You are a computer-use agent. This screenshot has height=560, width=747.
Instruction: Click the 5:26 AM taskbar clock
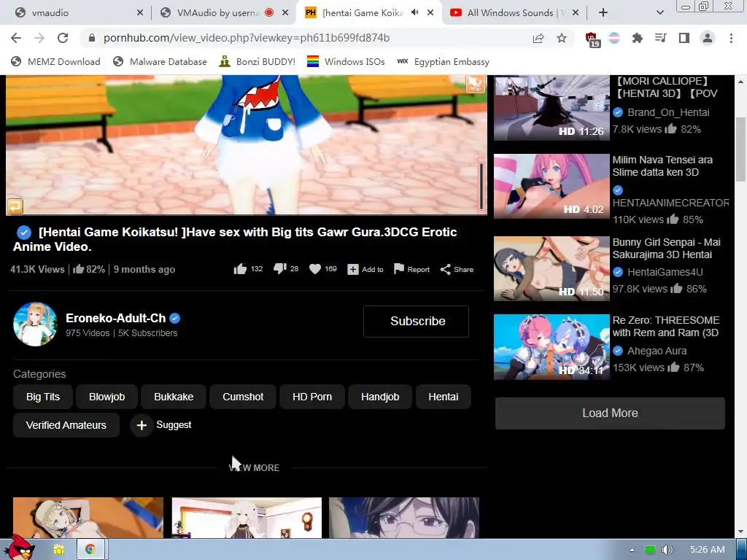click(707, 550)
